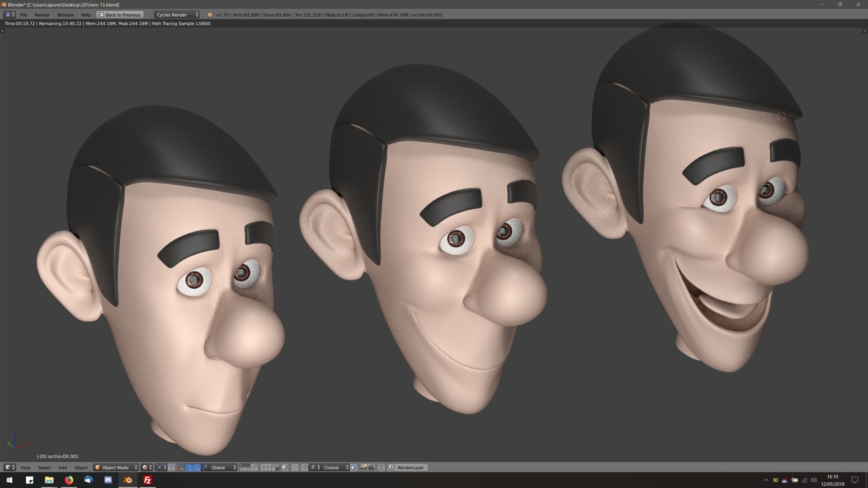The height and width of the screenshot is (488, 868).
Task: Toggle proportional editing circle icon
Action: [295, 467]
